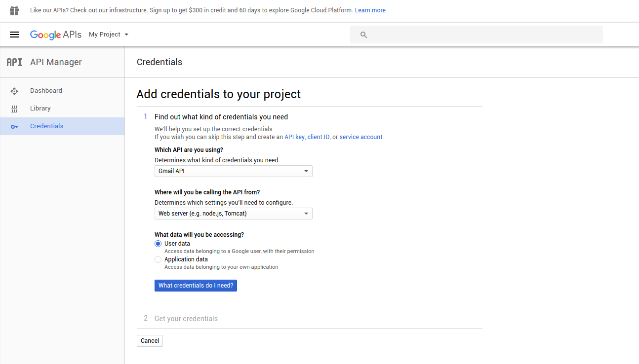Expand the Gmail API dropdown
Viewport: 639px width, 364px height.
[233, 171]
